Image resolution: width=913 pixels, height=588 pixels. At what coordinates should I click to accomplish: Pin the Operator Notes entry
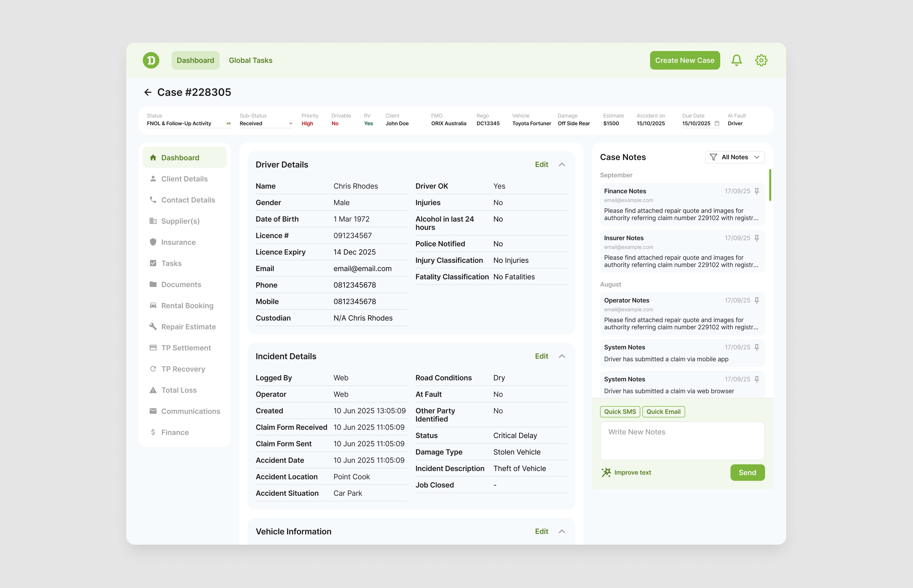pos(757,300)
